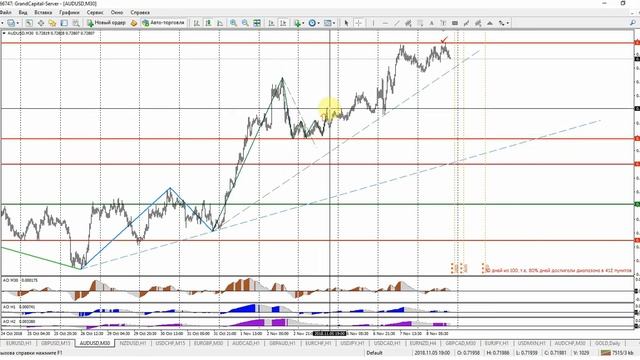Viewport: 640px width, 360px height.
Task: Tile chart windows icon
Action: tap(257, 23)
